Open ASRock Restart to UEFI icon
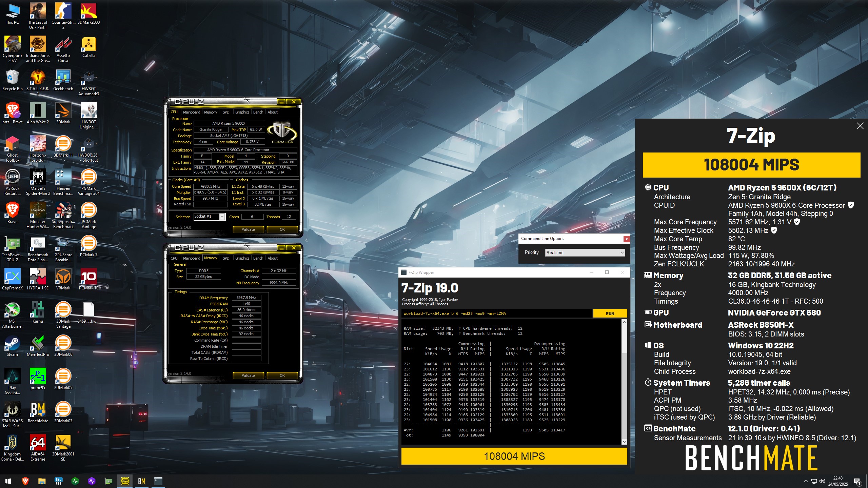The height and width of the screenshot is (488, 868). click(x=13, y=182)
